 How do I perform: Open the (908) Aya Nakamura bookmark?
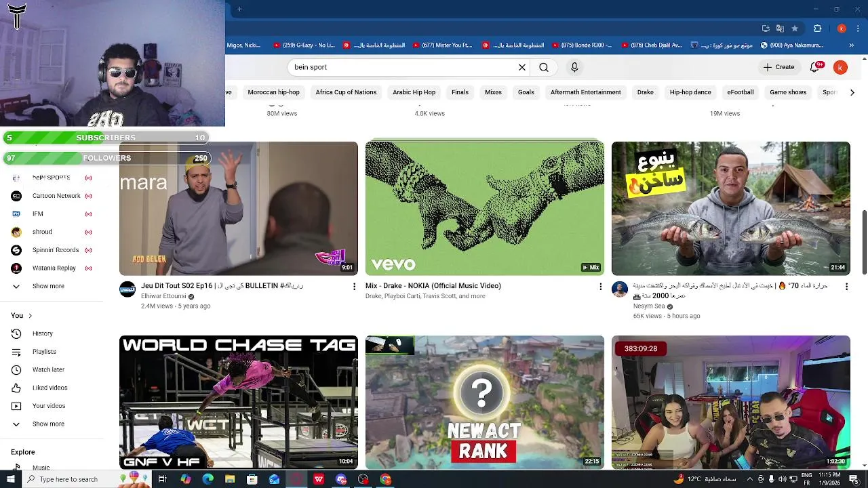pyautogui.click(x=792, y=45)
